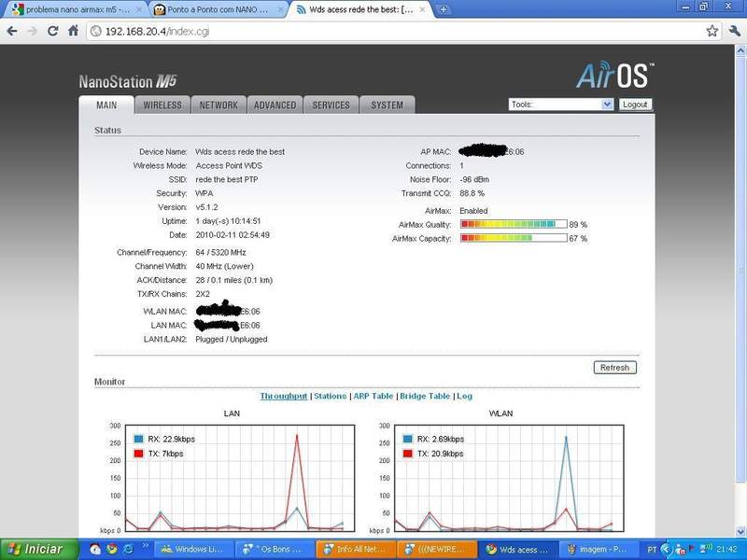Click the taskbar clock 21:42
The width and height of the screenshot is (747, 560).
pos(728,550)
